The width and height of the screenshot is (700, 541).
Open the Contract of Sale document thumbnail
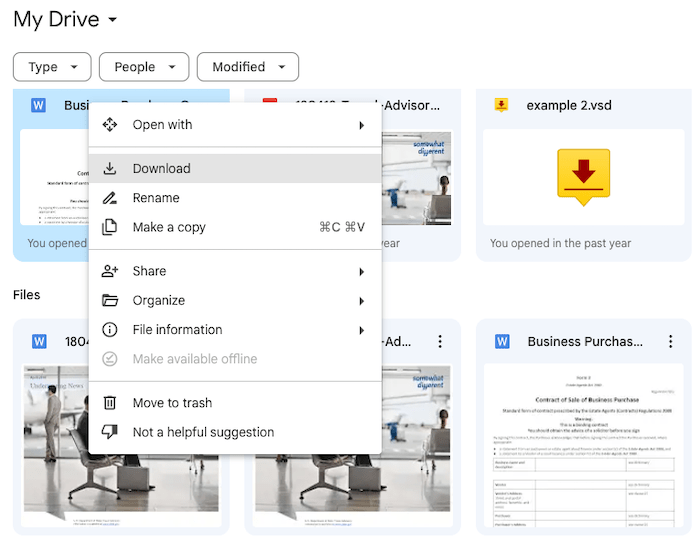(x=583, y=445)
